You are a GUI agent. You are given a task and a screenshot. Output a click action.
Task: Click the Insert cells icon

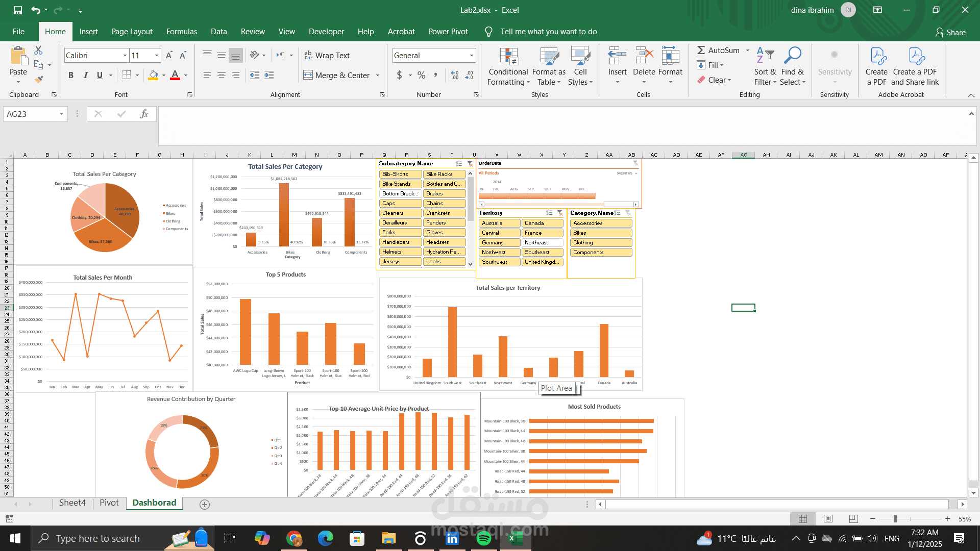tap(617, 55)
